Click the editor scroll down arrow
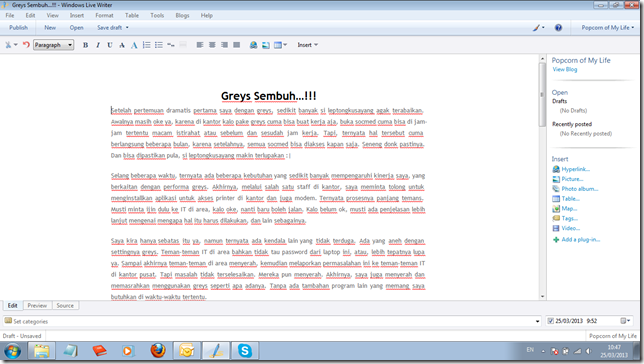Viewport: 644px width, 364px height. click(543, 296)
